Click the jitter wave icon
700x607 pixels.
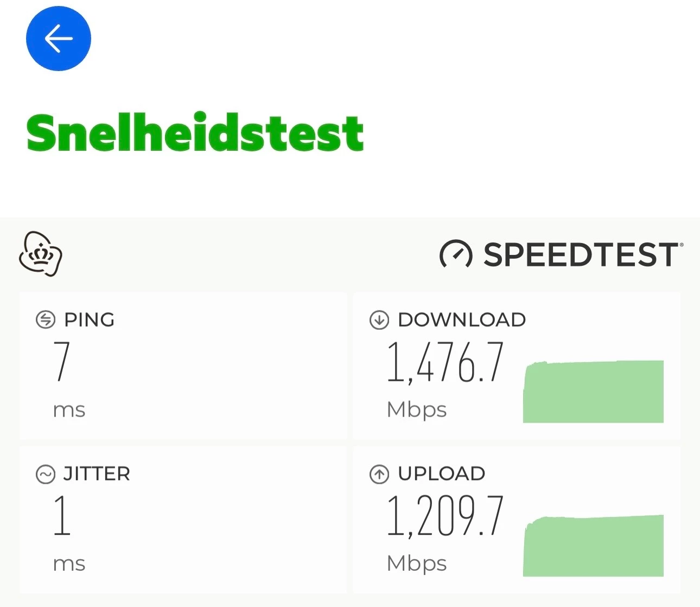click(x=46, y=474)
